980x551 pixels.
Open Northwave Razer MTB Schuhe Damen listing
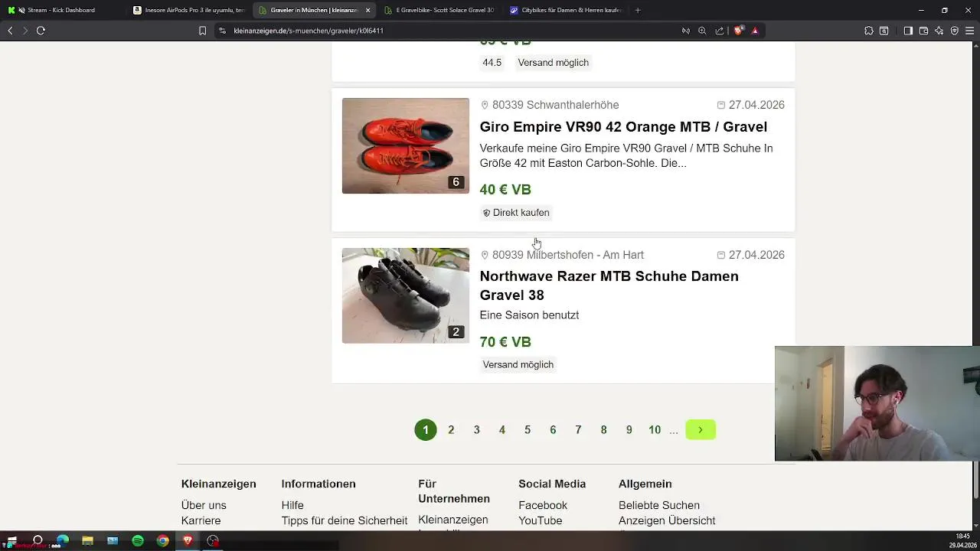pos(609,285)
